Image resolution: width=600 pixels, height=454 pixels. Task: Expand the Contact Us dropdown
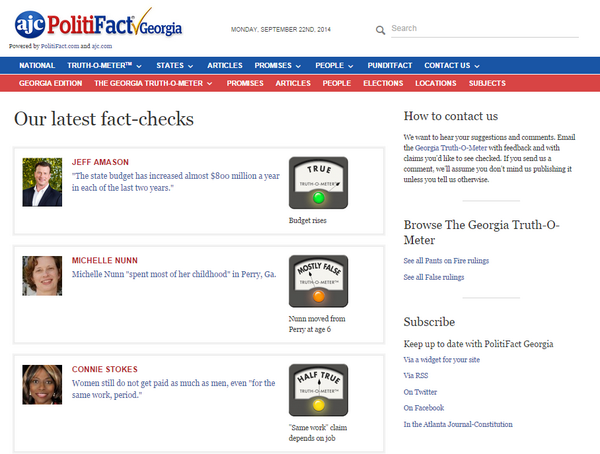[452, 65]
